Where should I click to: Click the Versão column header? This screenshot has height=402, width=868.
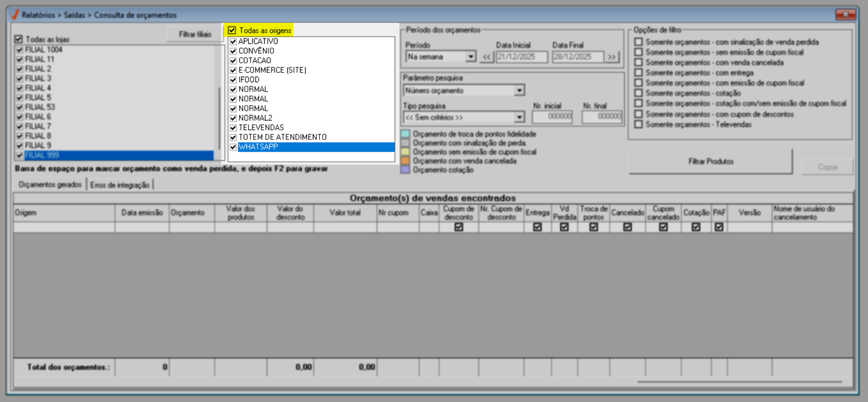(x=749, y=213)
